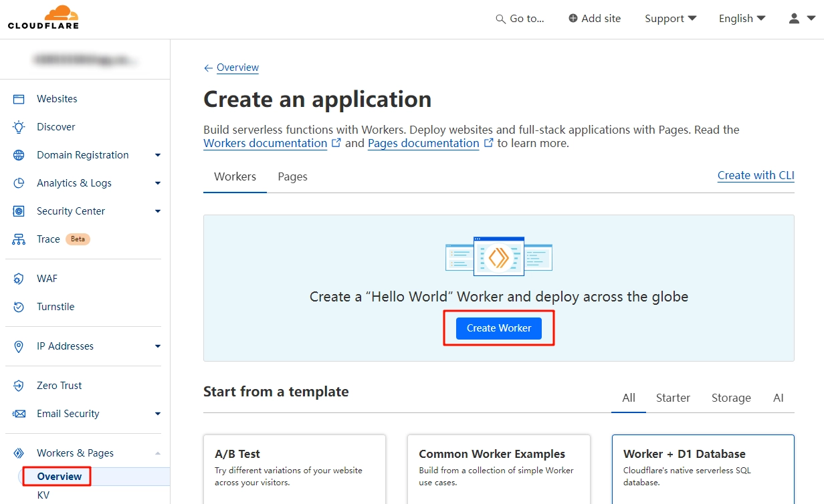Open the English language dropdown
The width and height of the screenshot is (824, 504).
pyautogui.click(x=742, y=19)
